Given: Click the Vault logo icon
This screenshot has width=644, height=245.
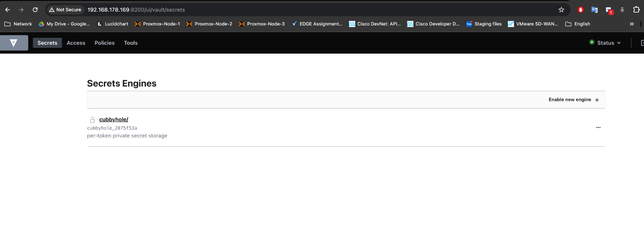Looking at the screenshot, I should (x=13, y=43).
